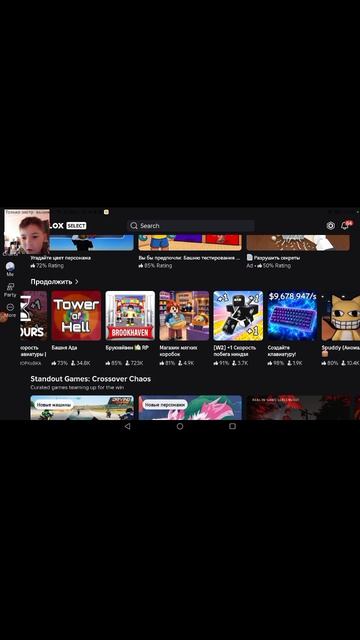Viewport: 360px width, 640px height.
Task: Click the Башня Ада title text
Action: pos(64,348)
